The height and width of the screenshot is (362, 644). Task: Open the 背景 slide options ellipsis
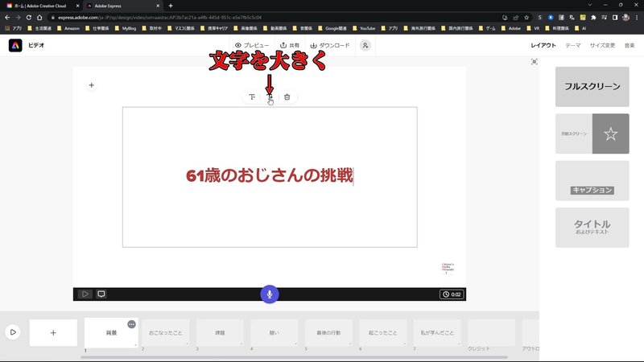[131, 324]
